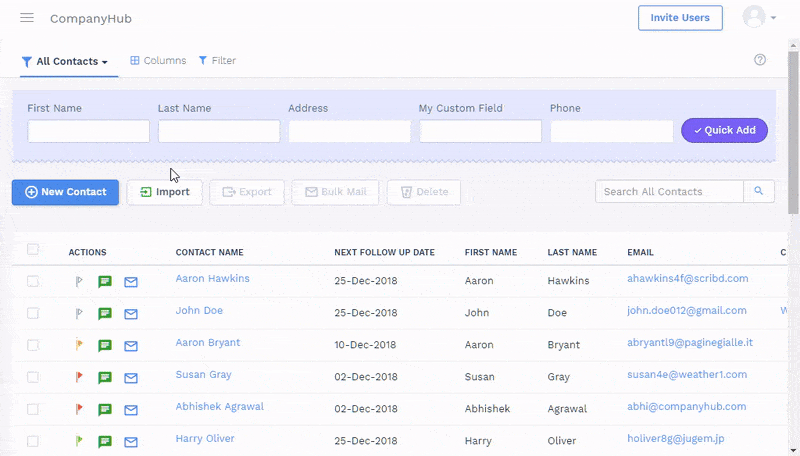Click the mail icon for Abhishek Agrawal
The width and height of the screenshot is (800, 456).
click(x=131, y=410)
